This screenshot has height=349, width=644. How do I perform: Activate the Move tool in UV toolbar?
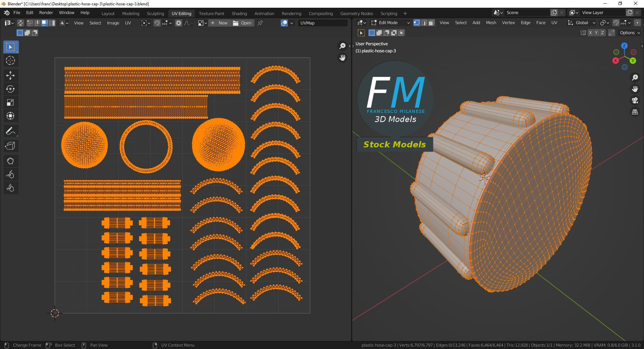pos(10,76)
